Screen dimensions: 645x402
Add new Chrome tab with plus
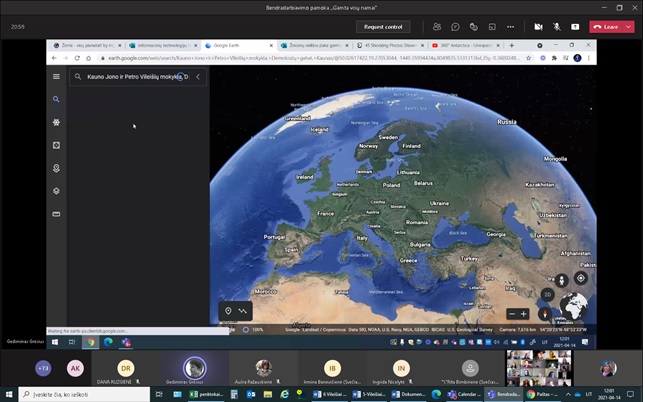click(511, 46)
